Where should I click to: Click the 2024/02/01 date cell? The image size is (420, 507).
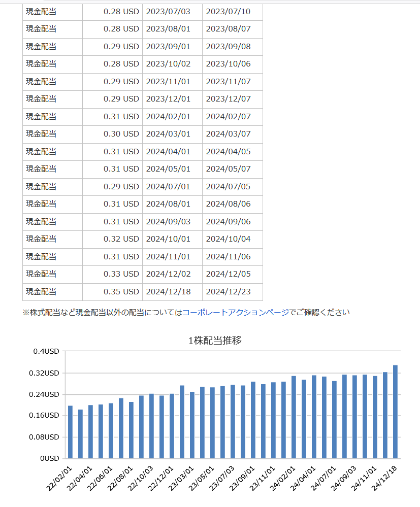[x=172, y=117]
